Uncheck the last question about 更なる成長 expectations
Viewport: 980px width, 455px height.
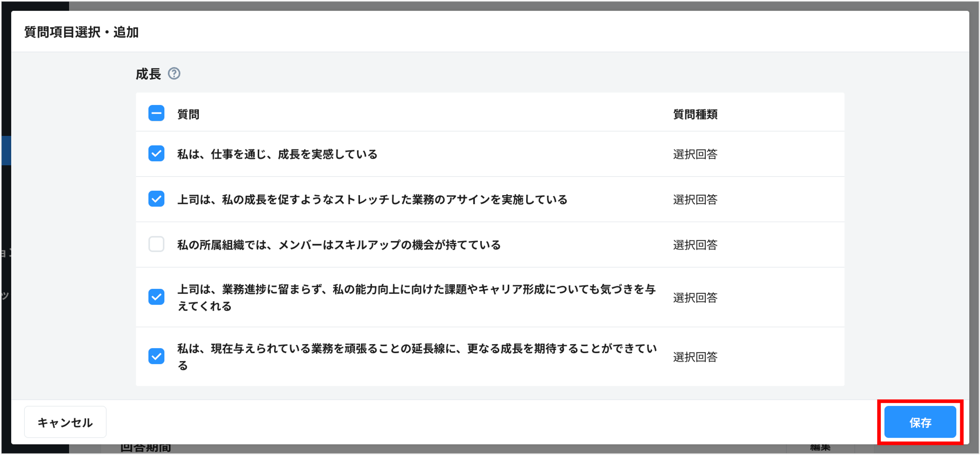tap(156, 356)
